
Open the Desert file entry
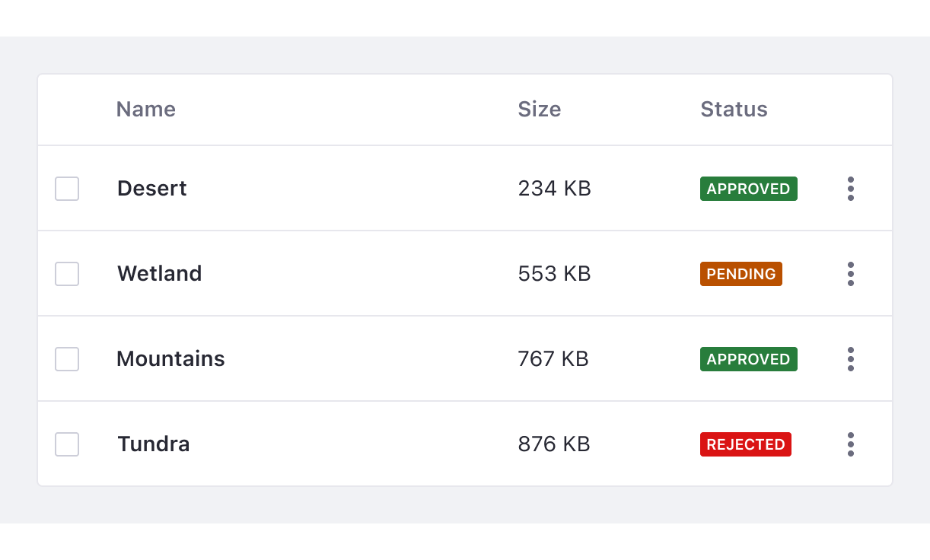tap(151, 189)
